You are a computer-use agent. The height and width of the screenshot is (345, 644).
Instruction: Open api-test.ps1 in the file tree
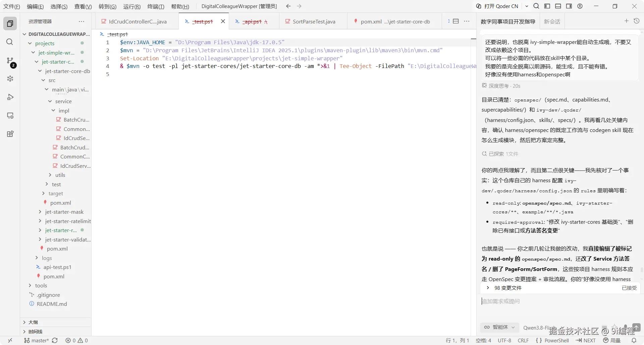57,267
